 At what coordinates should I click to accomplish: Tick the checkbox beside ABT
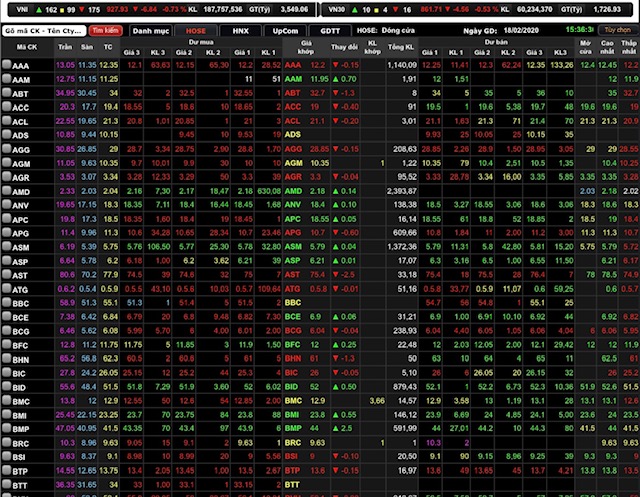pyautogui.click(x=6, y=92)
